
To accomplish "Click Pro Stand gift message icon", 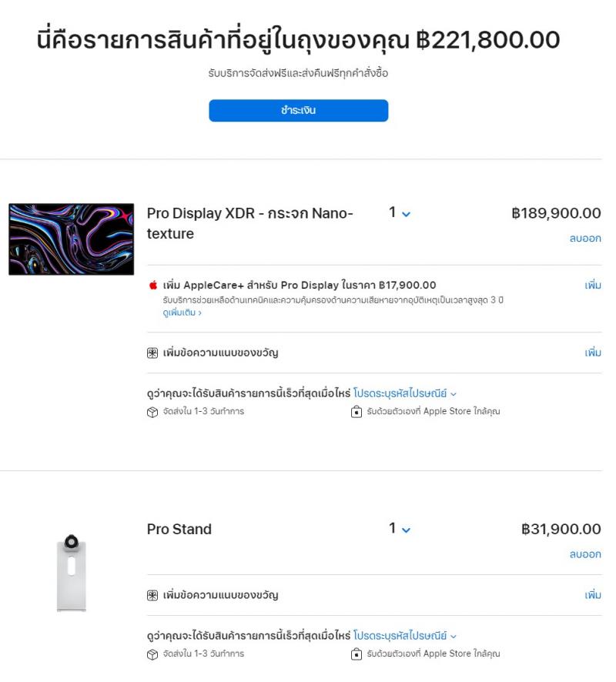I will pos(153,595).
